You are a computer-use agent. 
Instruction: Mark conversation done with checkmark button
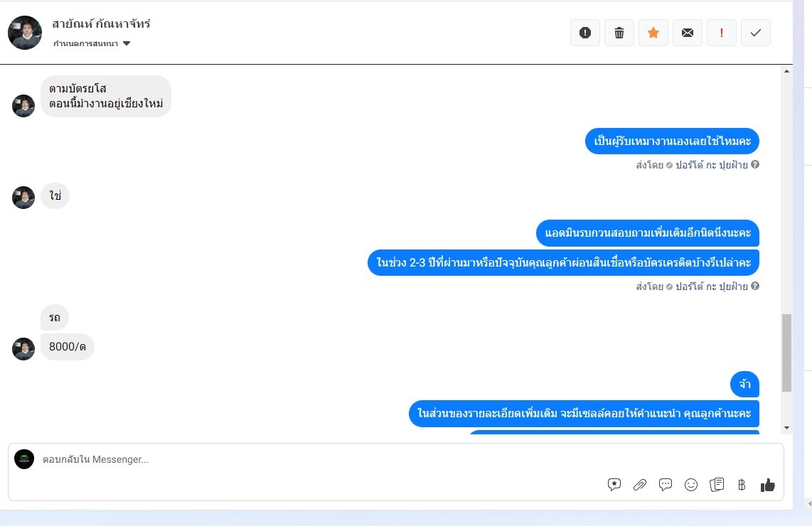pos(756,33)
